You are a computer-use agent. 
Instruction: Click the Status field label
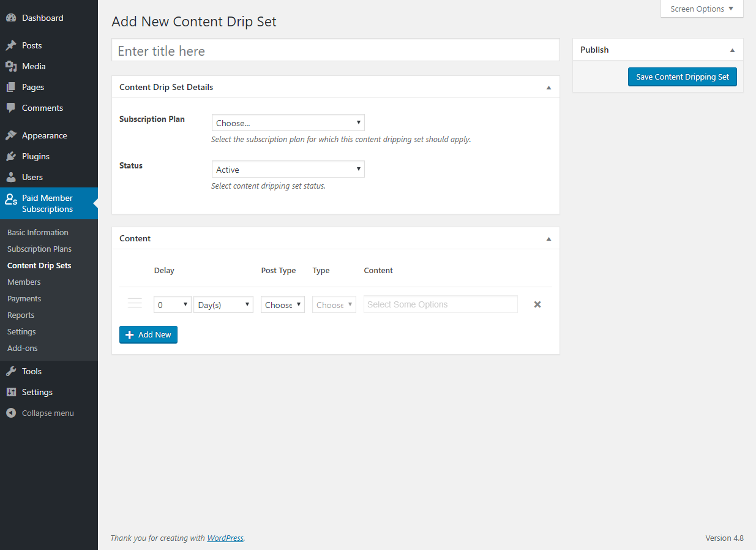click(x=131, y=165)
